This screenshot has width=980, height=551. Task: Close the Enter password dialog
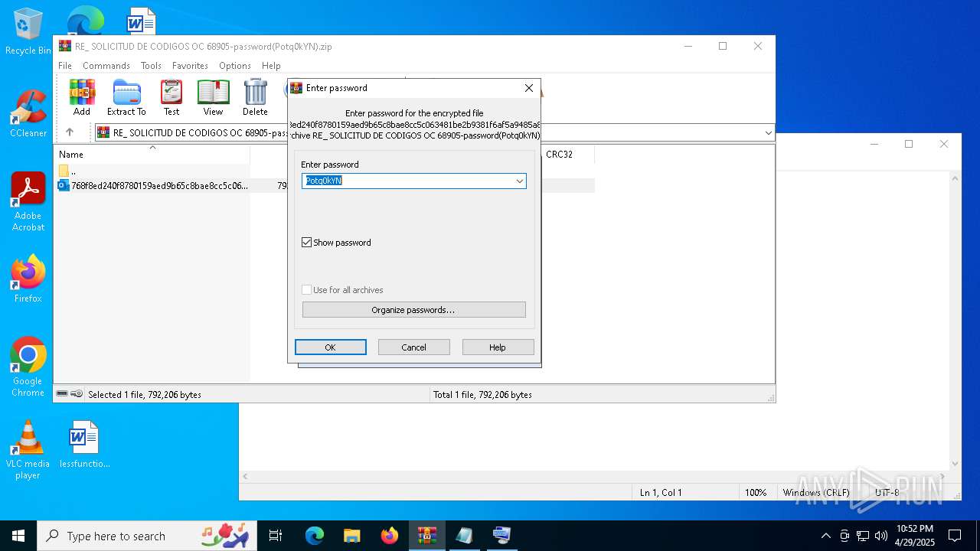(x=529, y=88)
